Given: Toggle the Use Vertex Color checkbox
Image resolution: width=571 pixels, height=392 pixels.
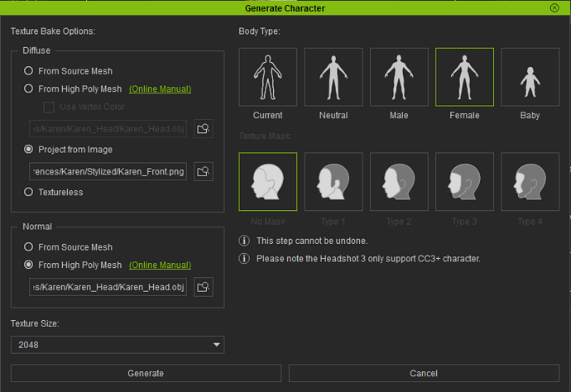Looking at the screenshot, I should click(49, 107).
